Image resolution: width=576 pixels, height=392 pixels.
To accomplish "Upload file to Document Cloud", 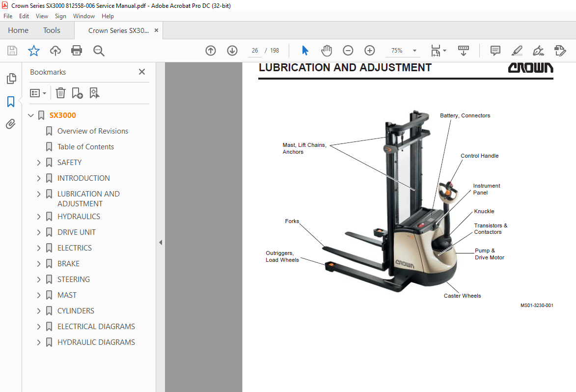I will (x=55, y=51).
